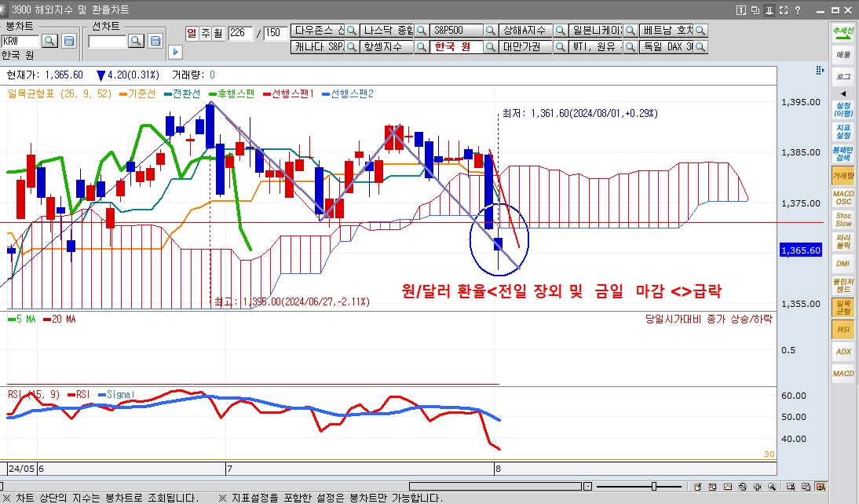The height and width of the screenshot is (504, 859).
Task: Open 설정(이평) settings button
Action: [843, 109]
